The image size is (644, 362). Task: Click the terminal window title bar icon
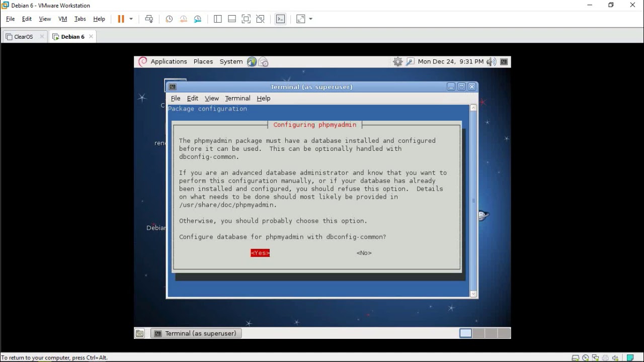pyautogui.click(x=173, y=87)
